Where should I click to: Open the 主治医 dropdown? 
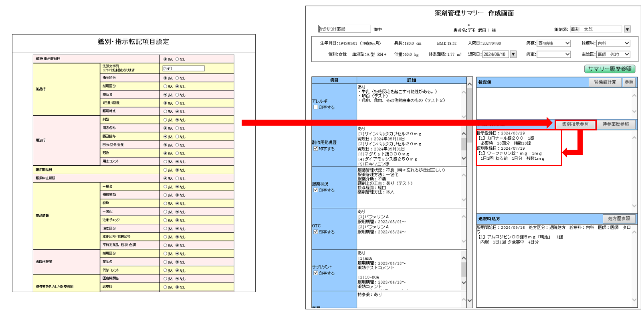click(613, 54)
